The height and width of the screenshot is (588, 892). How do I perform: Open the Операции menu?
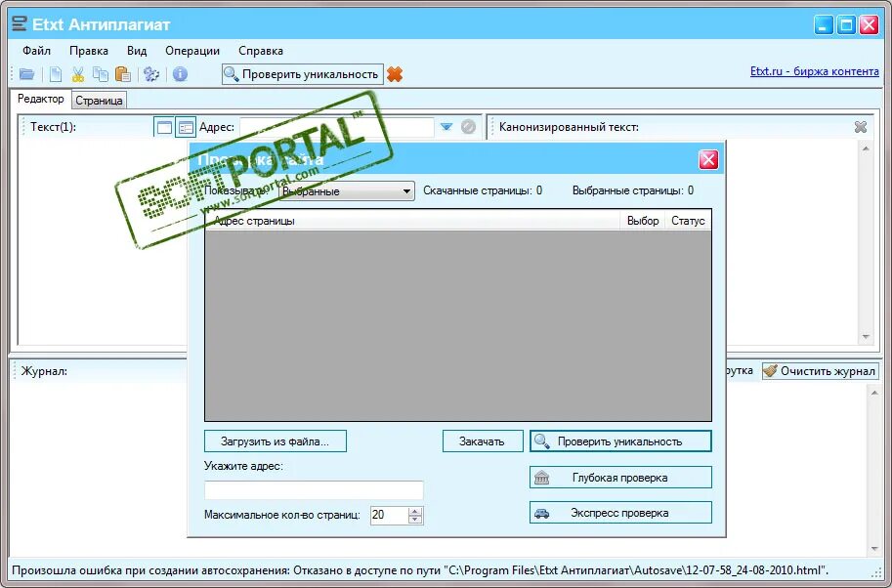click(x=192, y=51)
